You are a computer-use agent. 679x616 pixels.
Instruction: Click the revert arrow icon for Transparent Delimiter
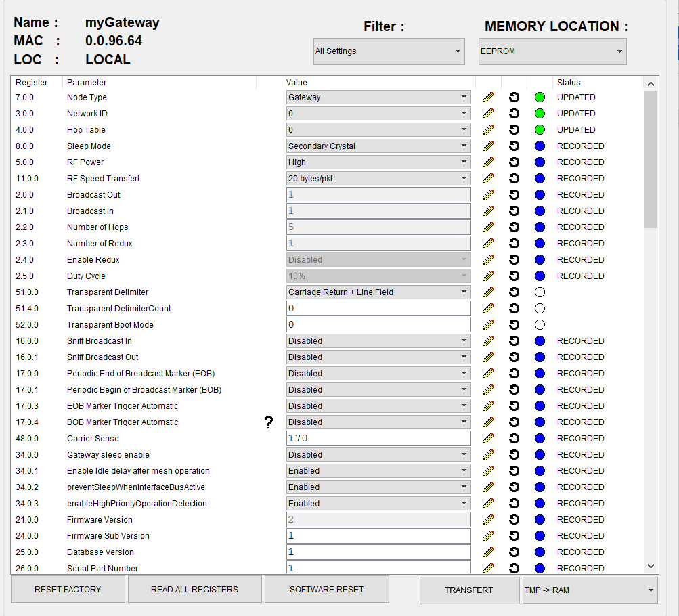pos(514,292)
